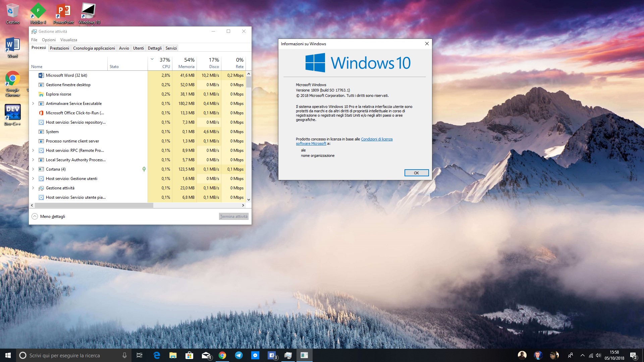Open the Windows Start menu
Screen dimensions: 644x362
point(8,355)
